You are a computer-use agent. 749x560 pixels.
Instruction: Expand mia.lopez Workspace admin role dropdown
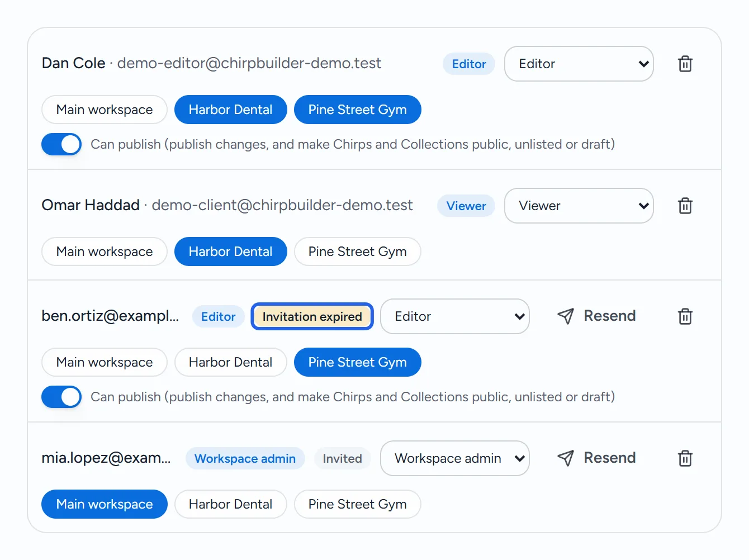(454, 458)
